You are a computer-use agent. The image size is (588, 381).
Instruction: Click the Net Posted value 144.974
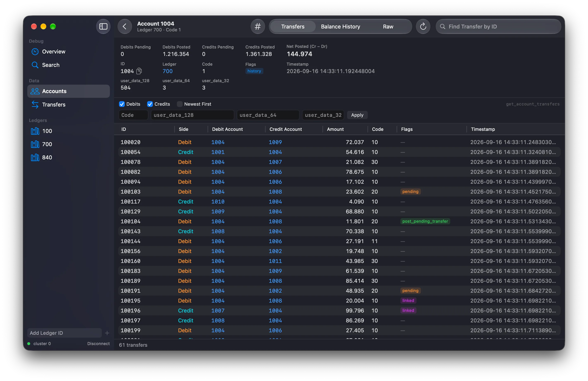pos(299,54)
